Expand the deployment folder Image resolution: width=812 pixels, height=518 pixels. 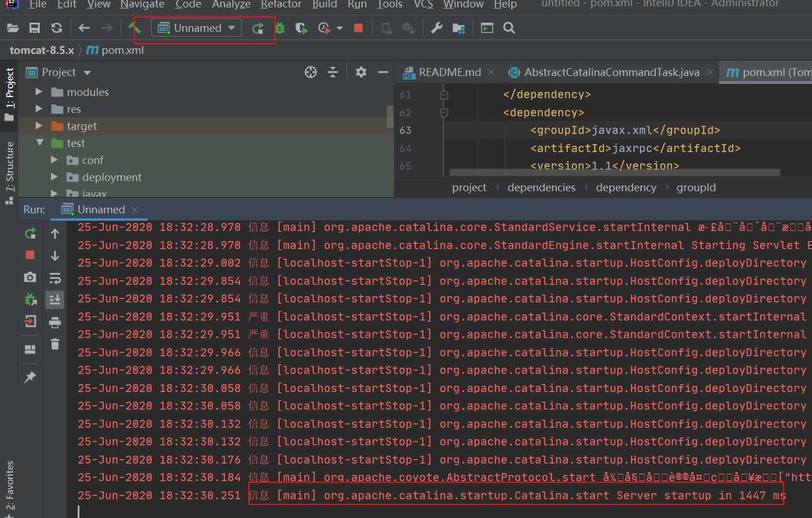[x=54, y=176]
